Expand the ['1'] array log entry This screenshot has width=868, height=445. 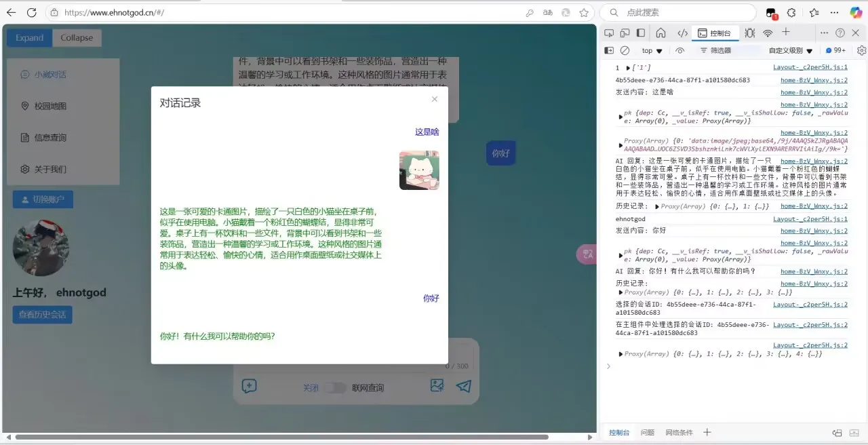(x=627, y=68)
